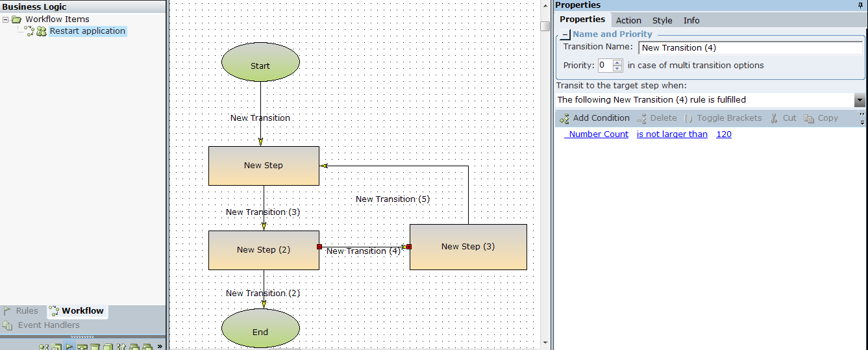Click the Transition Name input field
The image size is (868, 350).
[x=750, y=48]
